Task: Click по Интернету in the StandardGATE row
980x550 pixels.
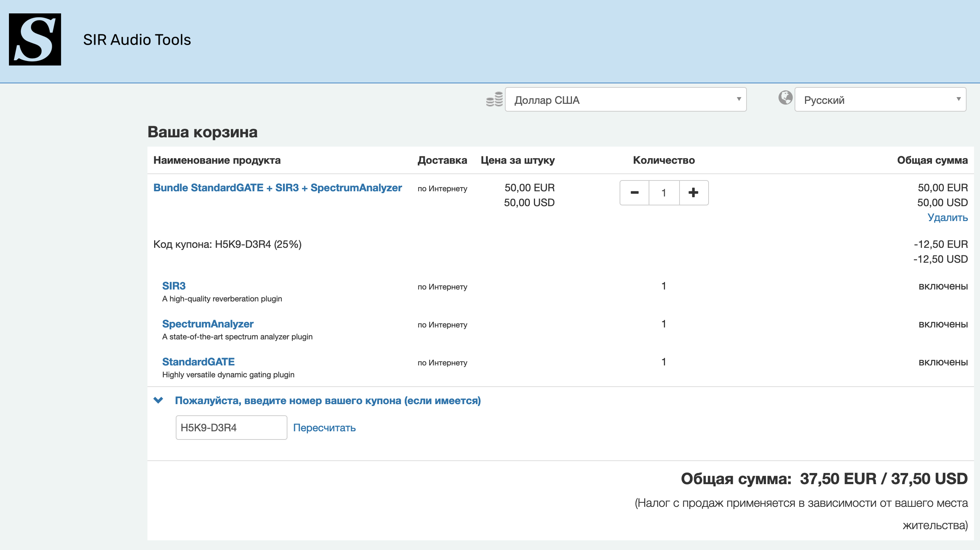Action: 442,363
